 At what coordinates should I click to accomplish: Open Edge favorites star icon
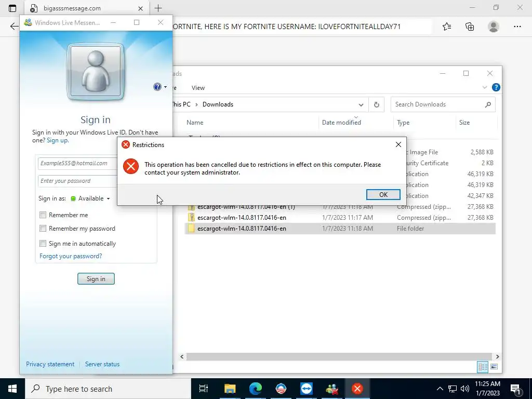click(x=447, y=26)
